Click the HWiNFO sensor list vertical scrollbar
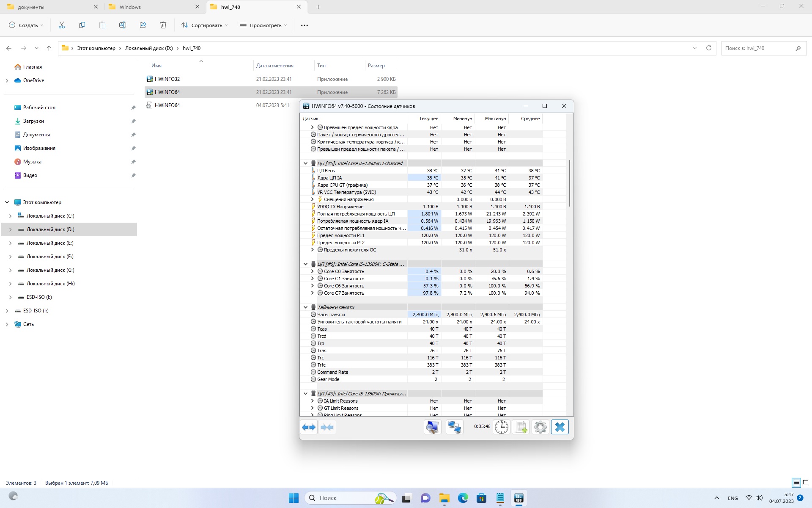812x508 pixels. click(x=570, y=183)
